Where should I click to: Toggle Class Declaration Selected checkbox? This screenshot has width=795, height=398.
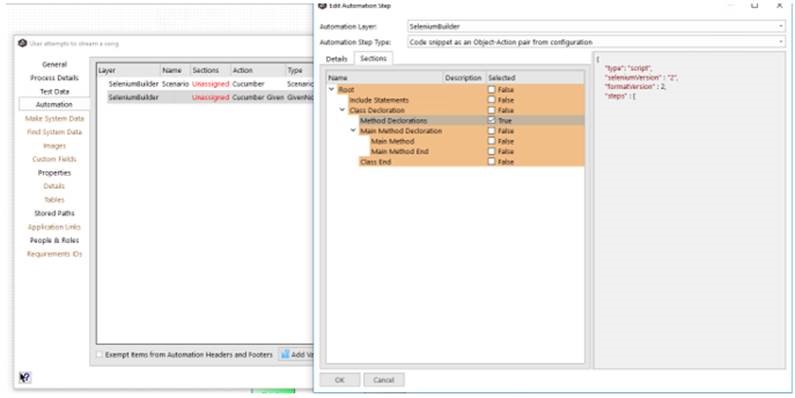point(491,111)
